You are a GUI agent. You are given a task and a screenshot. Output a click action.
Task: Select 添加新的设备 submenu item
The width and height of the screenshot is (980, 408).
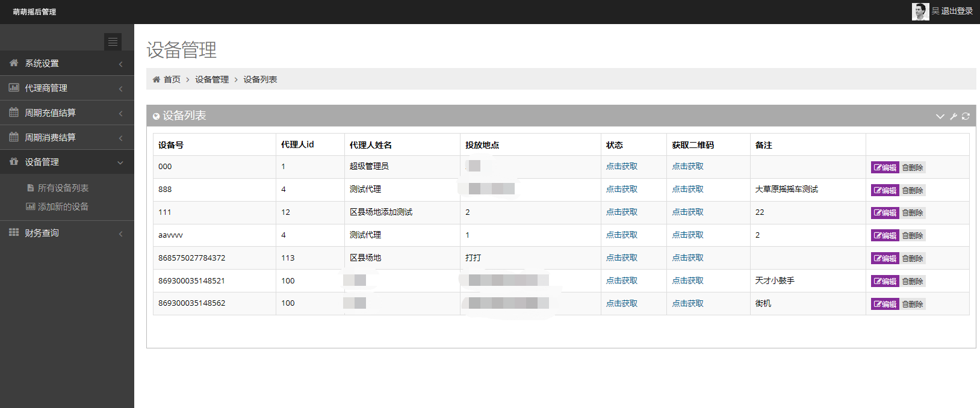coord(63,206)
